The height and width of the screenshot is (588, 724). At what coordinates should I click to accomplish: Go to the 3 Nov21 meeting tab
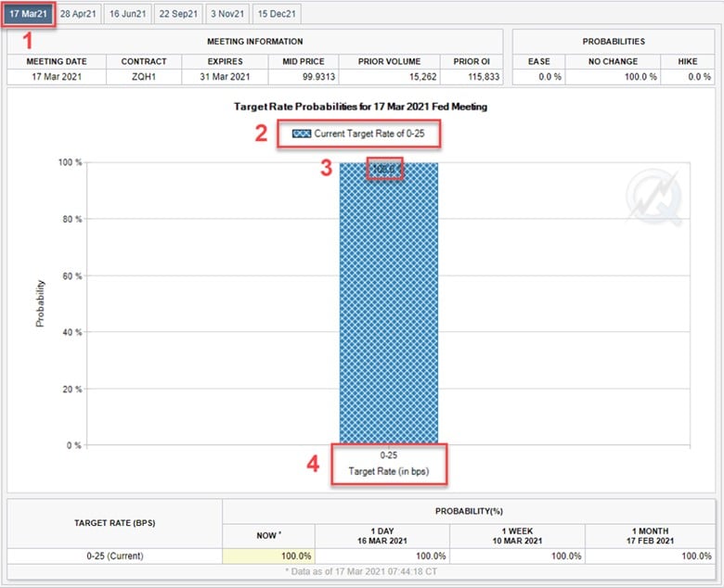pyautogui.click(x=227, y=14)
